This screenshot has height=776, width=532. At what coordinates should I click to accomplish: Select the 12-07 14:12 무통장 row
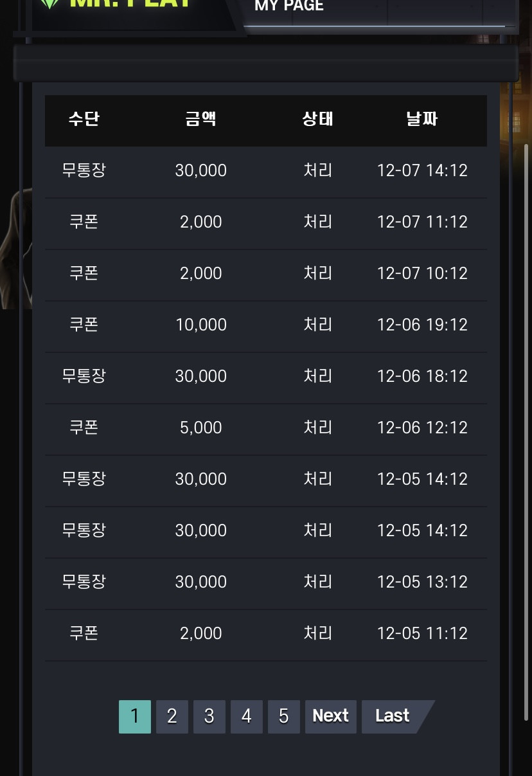[x=266, y=171]
